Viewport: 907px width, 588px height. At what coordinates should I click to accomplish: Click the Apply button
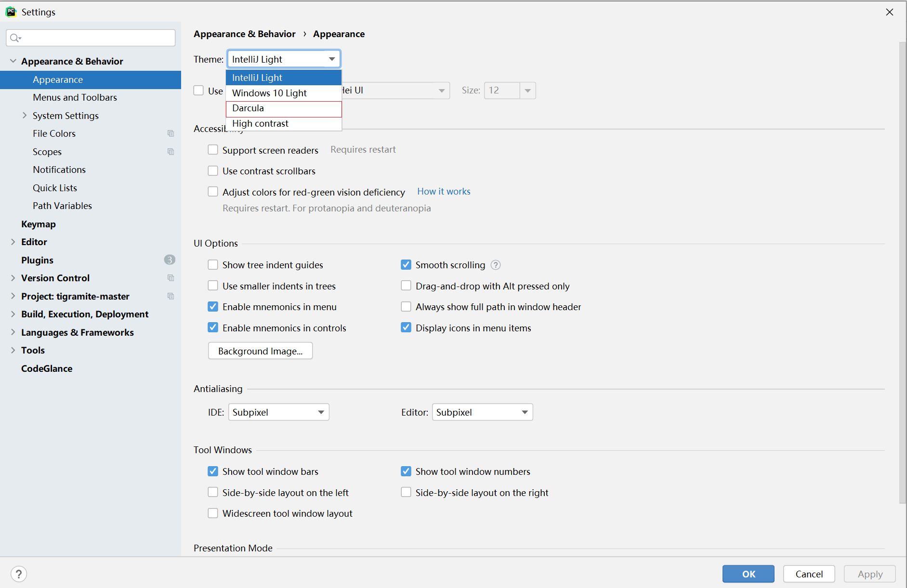[x=870, y=574]
